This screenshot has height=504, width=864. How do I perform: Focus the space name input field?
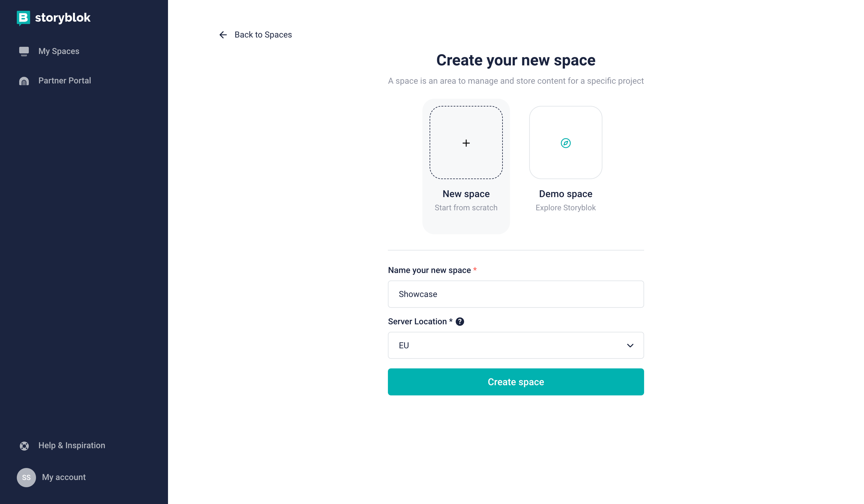[515, 294]
